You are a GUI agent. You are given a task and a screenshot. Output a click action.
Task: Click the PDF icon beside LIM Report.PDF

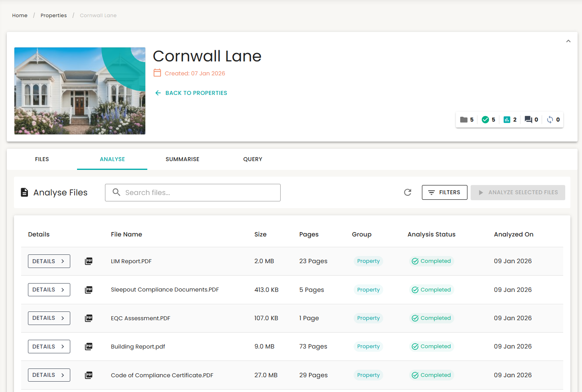(x=88, y=261)
